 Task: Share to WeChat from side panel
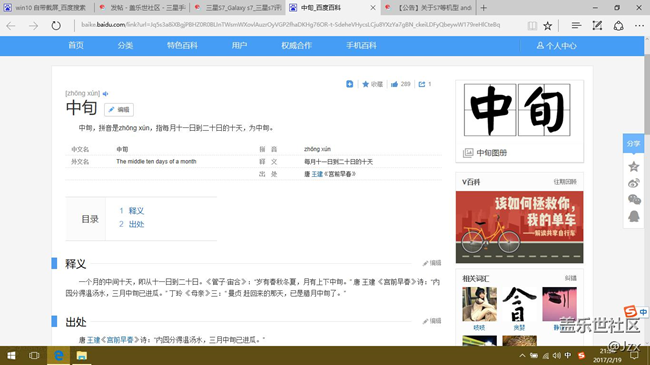pos(634,200)
